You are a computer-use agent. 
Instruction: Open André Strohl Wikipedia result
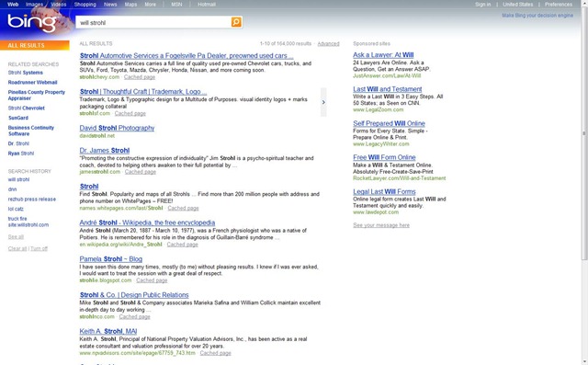(147, 222)
